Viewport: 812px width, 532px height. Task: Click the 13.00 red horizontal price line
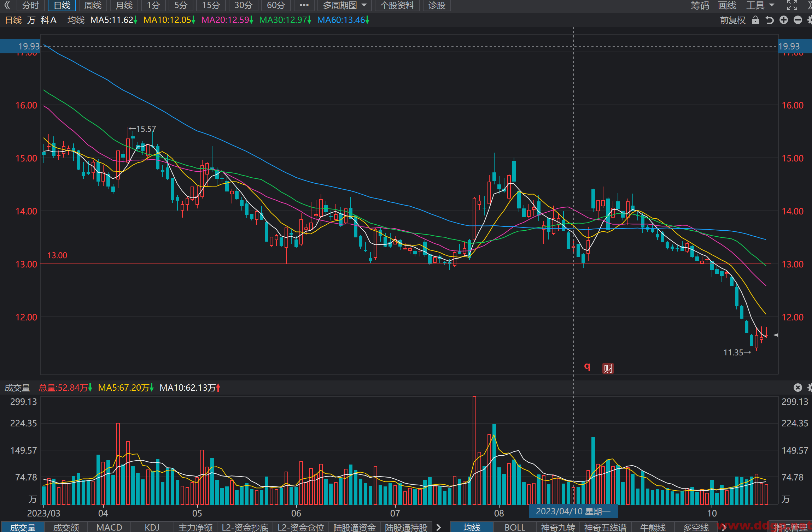coord(406,264)
